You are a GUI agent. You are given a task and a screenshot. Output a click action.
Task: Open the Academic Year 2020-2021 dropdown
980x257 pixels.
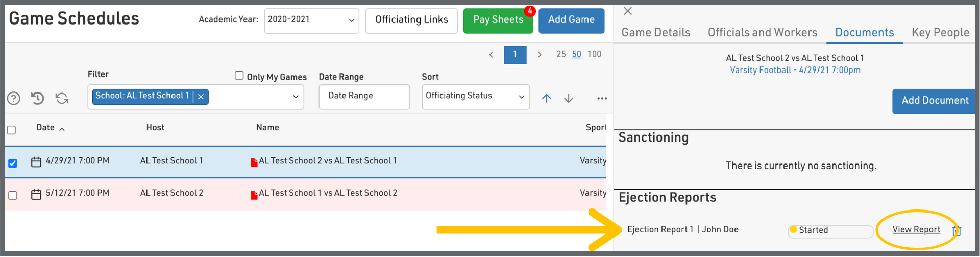pyautogui.click(x=311, y=20)
